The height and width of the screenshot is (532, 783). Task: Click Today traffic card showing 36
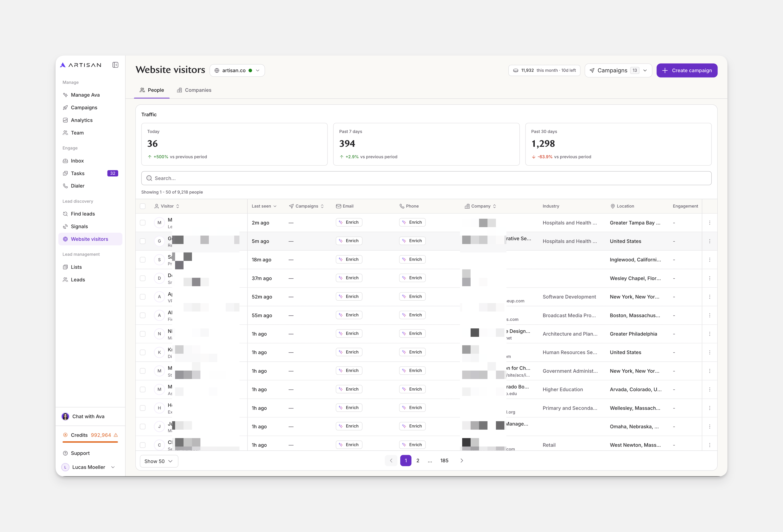pyautogui.click(x=234, y=144)
